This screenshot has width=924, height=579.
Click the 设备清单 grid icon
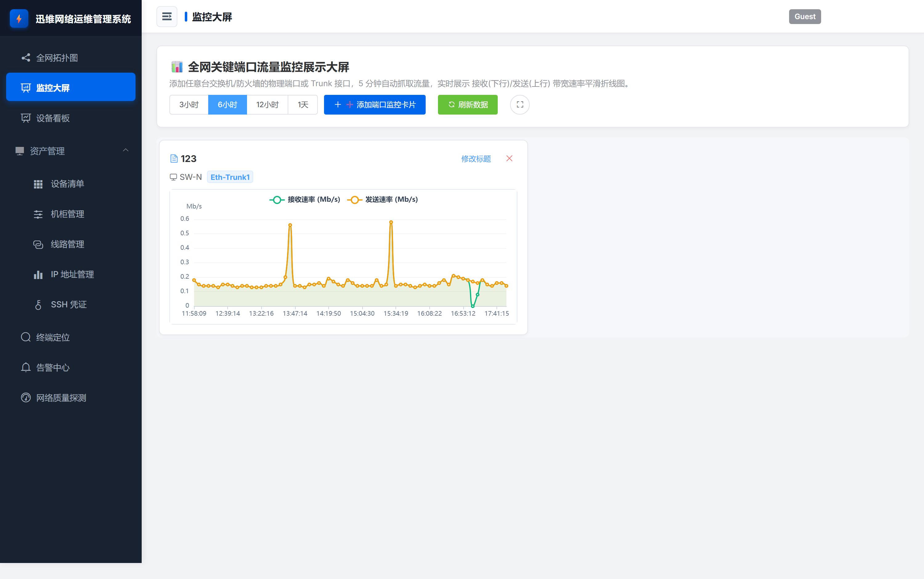[38, 184]
